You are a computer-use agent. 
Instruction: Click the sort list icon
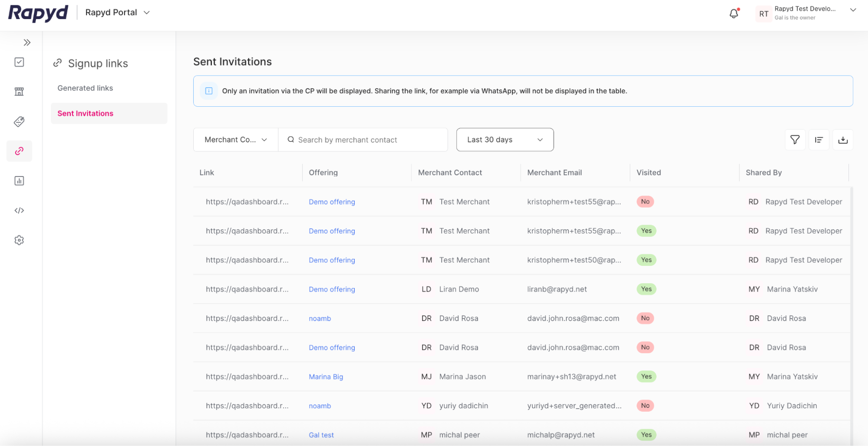(x=819, y=139)
